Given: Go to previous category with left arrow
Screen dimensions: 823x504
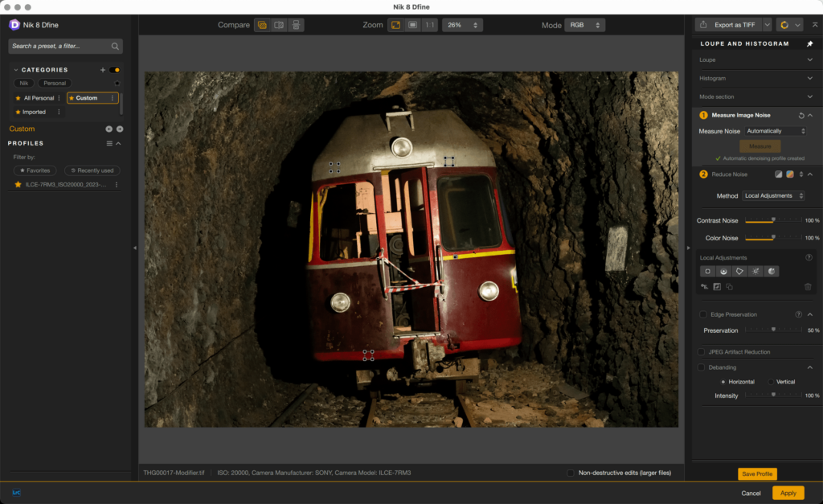Looking at the screenshot, I should coord(109,129).
